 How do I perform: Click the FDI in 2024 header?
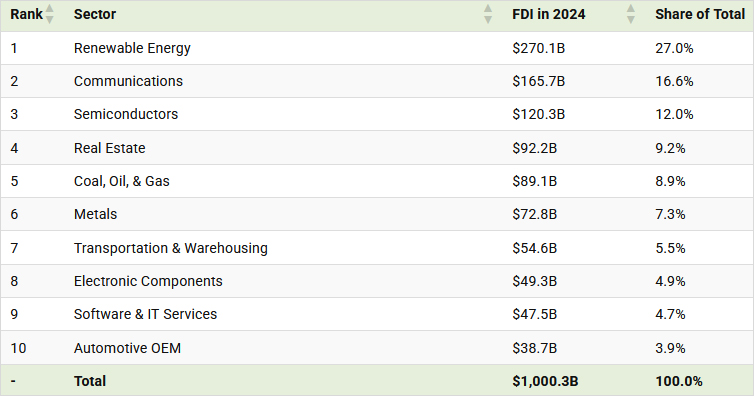coord(549,14)
